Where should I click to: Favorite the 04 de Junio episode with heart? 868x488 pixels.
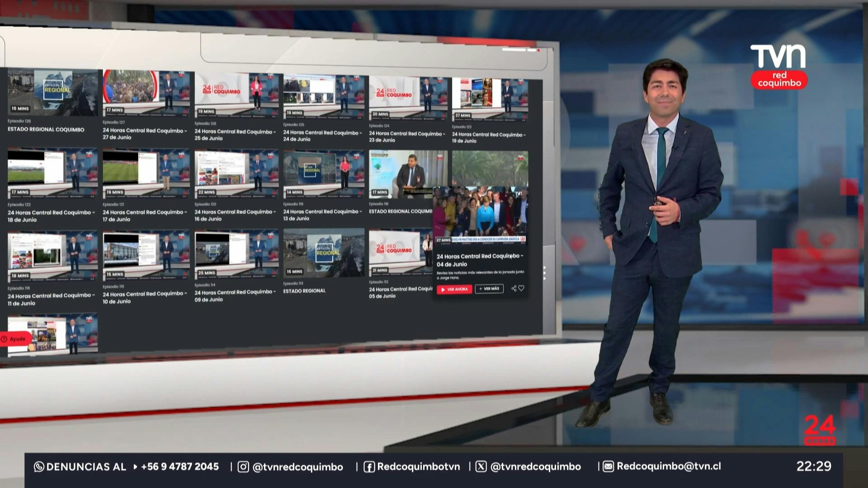521,288
